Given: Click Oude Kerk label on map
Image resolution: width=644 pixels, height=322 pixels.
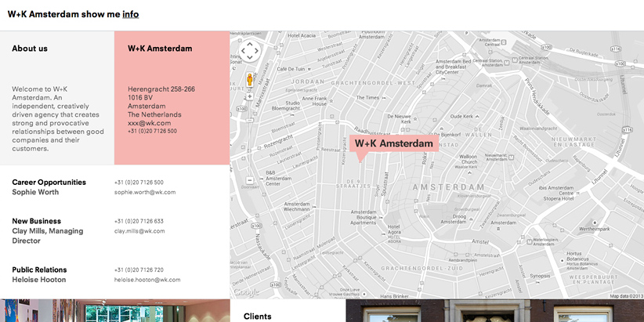Looking at the screenshot, I should 462,117.
